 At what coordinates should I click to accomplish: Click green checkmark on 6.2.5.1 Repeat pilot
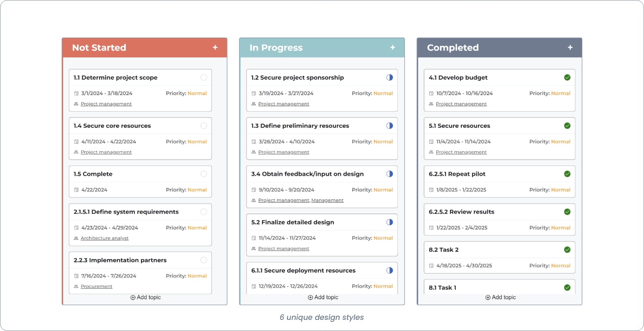567,174
